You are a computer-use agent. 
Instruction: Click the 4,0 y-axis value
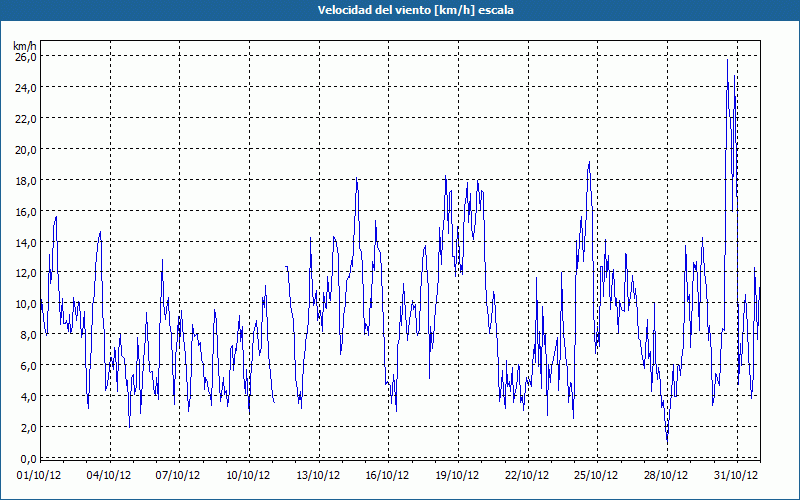(28, 396)
